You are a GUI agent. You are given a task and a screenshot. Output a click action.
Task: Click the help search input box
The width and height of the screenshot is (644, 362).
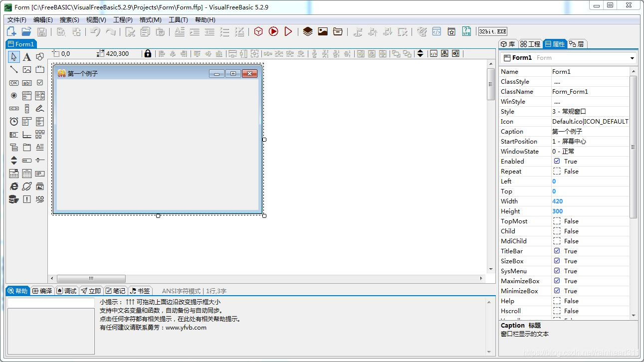[x=51, y=302]
